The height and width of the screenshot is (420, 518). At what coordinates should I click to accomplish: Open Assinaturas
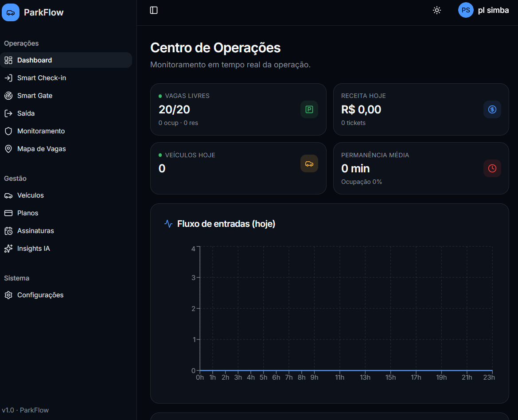(x=66, y=231)
